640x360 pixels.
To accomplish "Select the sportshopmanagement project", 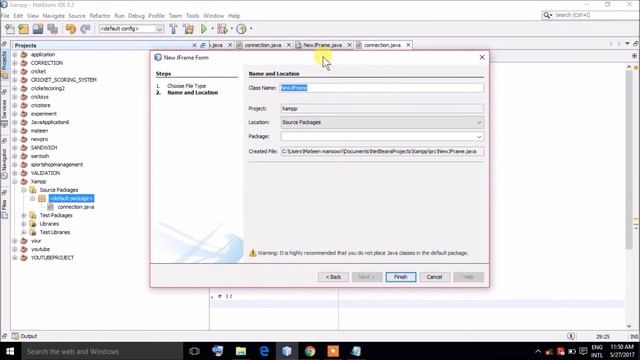I will [57, 164].
